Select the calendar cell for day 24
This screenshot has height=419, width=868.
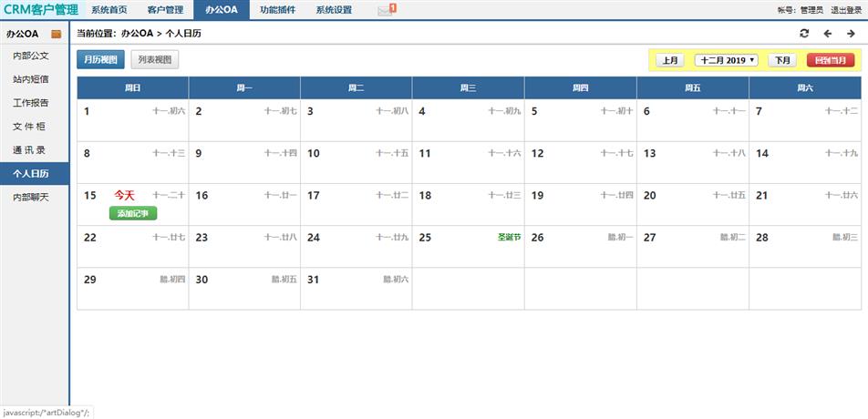point(356,247)
